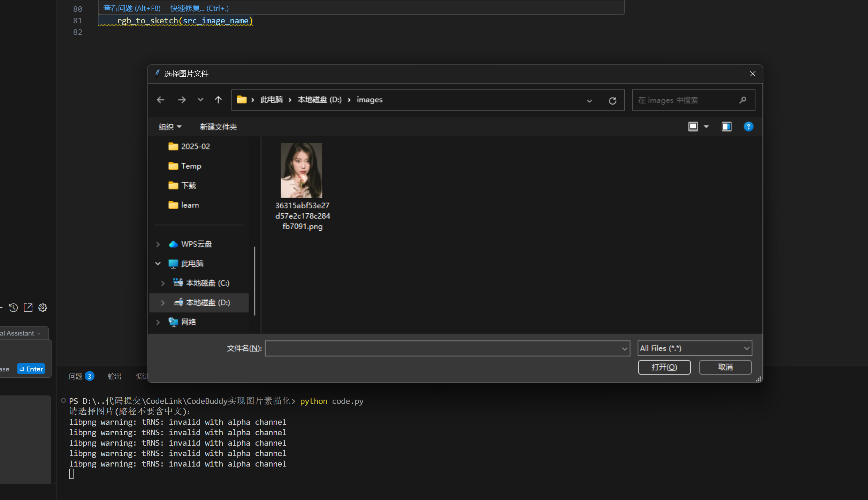Expand the WPS云盘 tree node
This screenshot has height=500, width=868.
pos(158,244)
